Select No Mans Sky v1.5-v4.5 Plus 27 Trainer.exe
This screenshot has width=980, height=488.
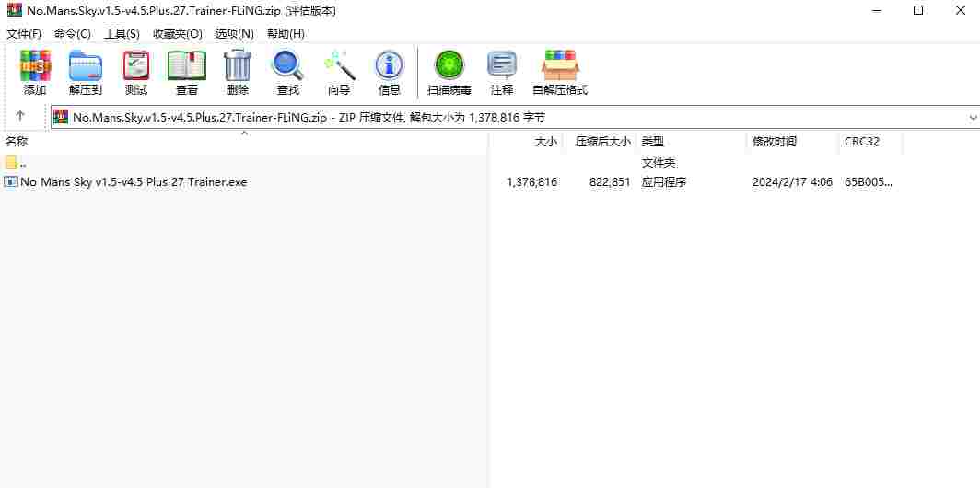(134, 182)
